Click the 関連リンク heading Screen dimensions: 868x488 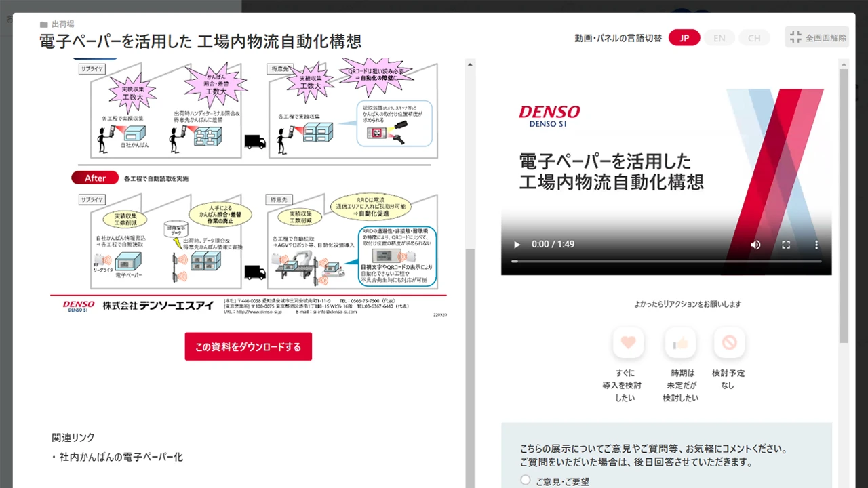pyautogui.click(x=73, y=438)
